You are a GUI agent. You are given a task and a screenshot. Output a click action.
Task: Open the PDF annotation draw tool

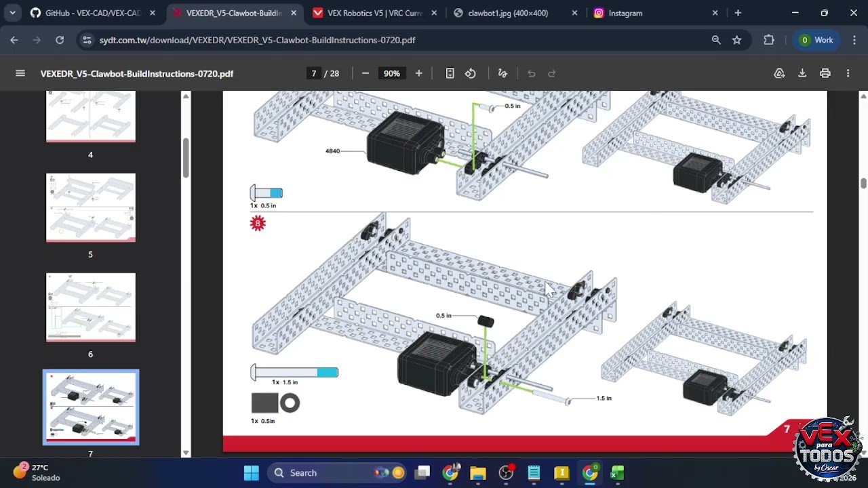click(x=502, y=73)
